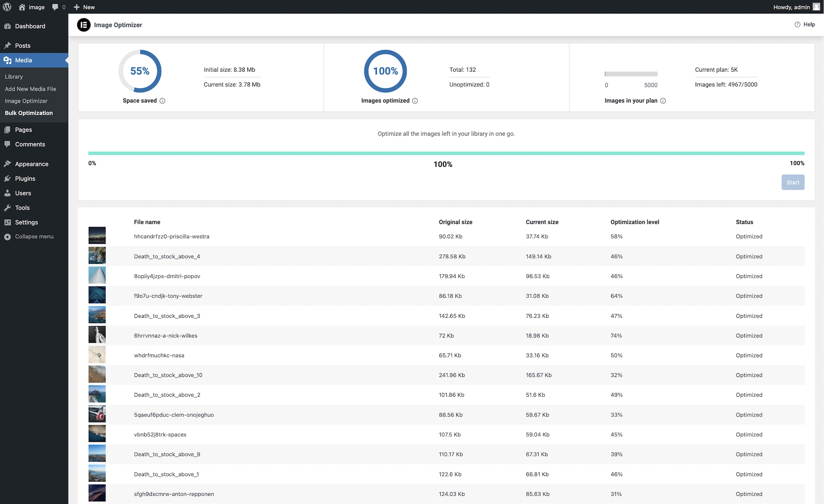Click the Dashboard menu icon
The width and height of the screenshot is (824, 504).
pos(8,26)
